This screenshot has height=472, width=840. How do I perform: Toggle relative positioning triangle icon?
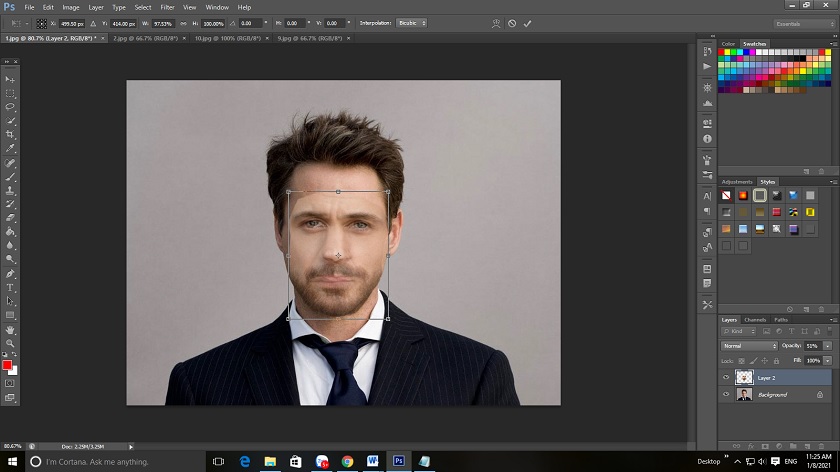pos(93,24)
